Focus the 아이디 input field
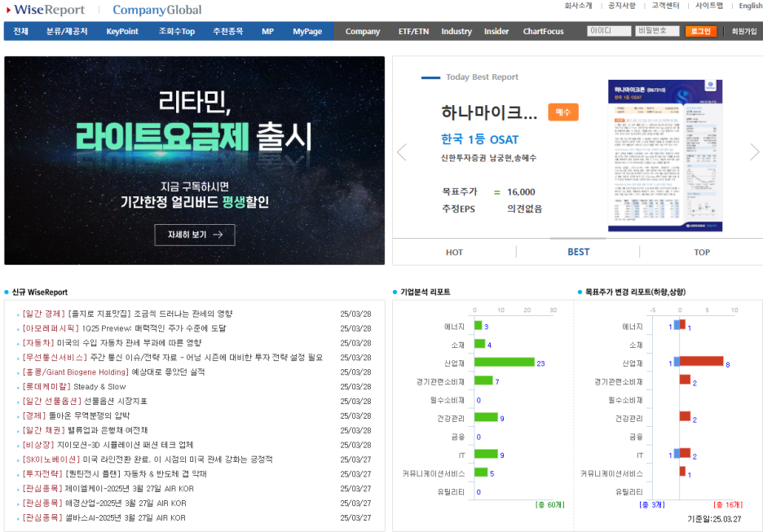The height and width of the screenshot is (532, 763). (609, 31)
